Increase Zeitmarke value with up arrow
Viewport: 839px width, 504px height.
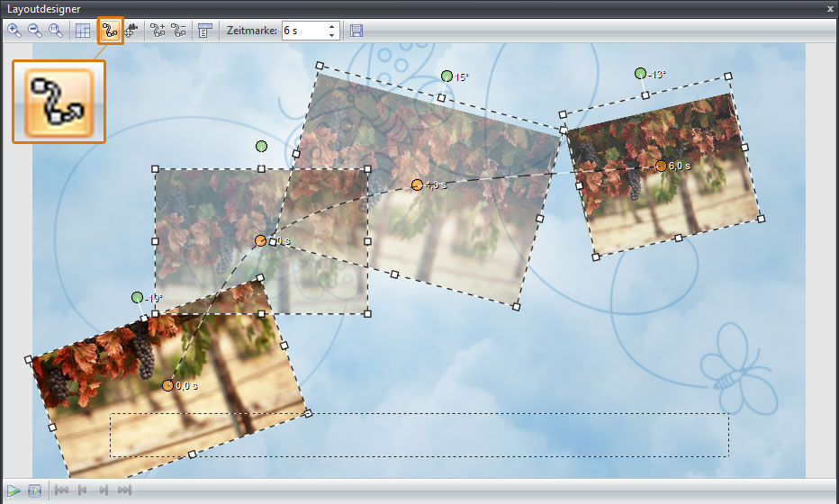tap(332, 26)
